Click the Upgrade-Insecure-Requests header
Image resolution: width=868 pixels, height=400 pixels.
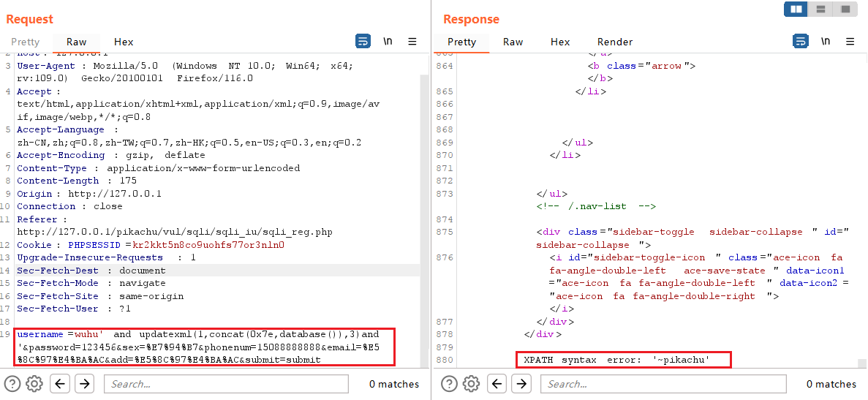coord(106,257)
